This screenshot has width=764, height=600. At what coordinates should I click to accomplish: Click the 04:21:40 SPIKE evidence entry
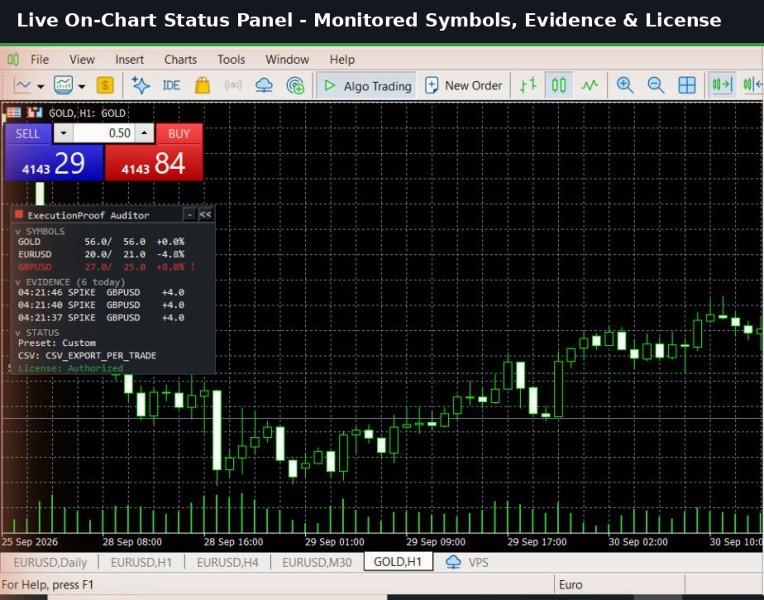pyautogui.click(x=101, y=305)
